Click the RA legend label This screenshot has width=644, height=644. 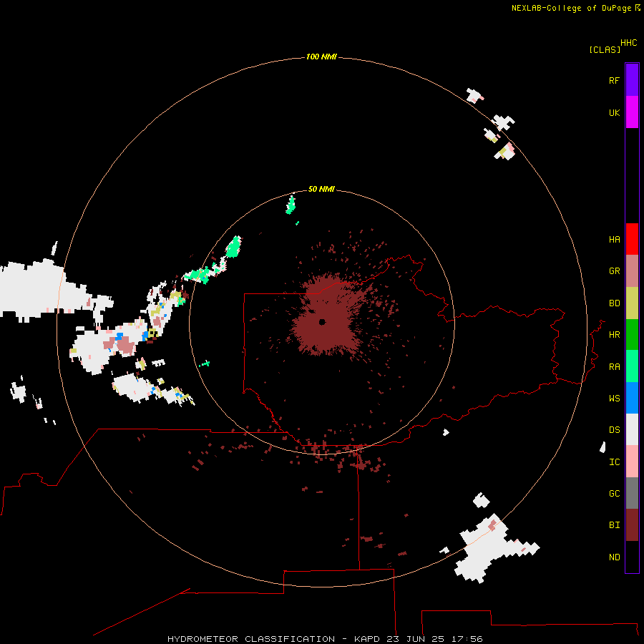coord(614,366)
